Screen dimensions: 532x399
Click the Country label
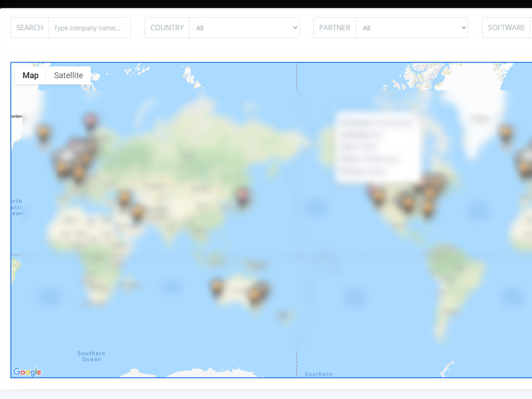tap(167, 28)
